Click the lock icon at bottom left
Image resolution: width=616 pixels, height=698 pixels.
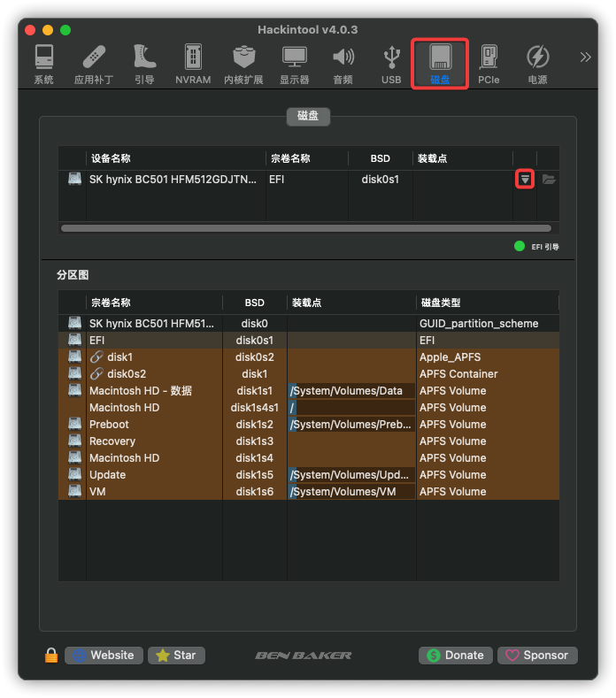[51, 655]
